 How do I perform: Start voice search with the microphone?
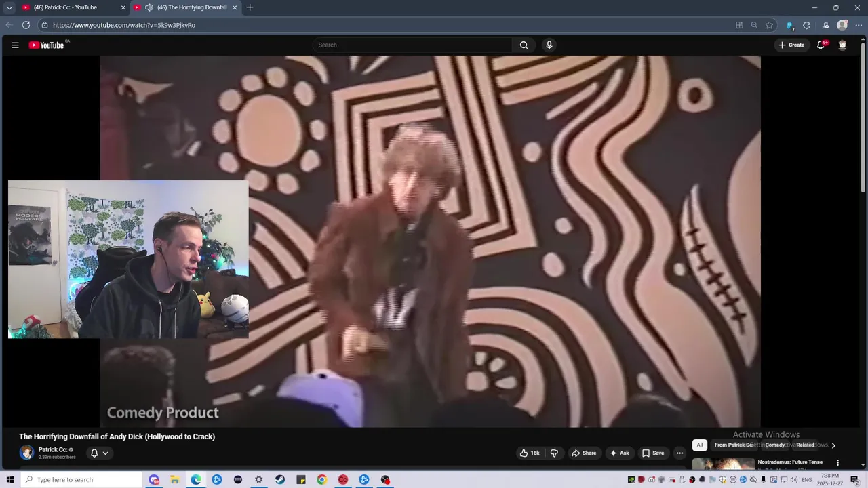(549, 45)
